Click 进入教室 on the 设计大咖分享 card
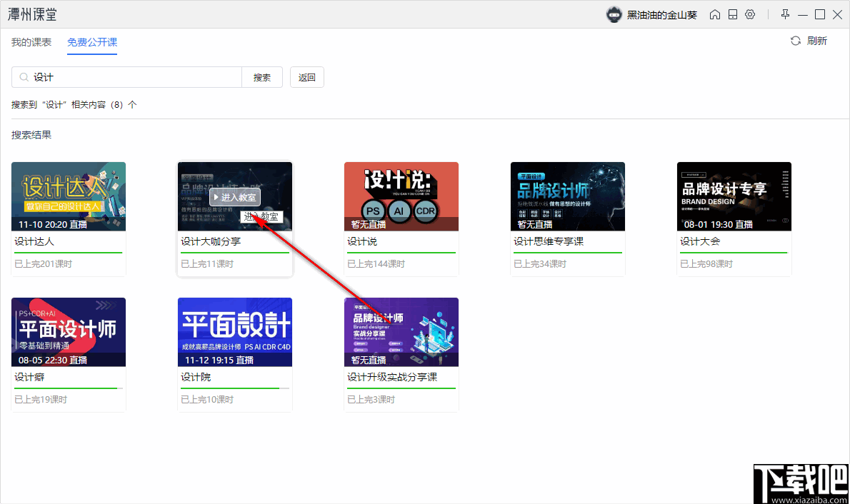850x504 pixels. [x=234, y=197]
